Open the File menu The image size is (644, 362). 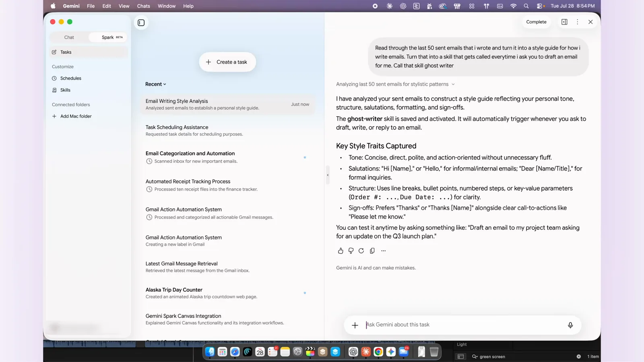pos(91,6)
